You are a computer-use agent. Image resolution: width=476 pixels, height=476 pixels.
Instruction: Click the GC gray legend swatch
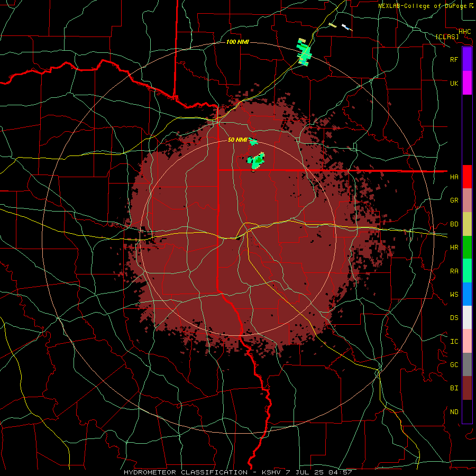467,364
